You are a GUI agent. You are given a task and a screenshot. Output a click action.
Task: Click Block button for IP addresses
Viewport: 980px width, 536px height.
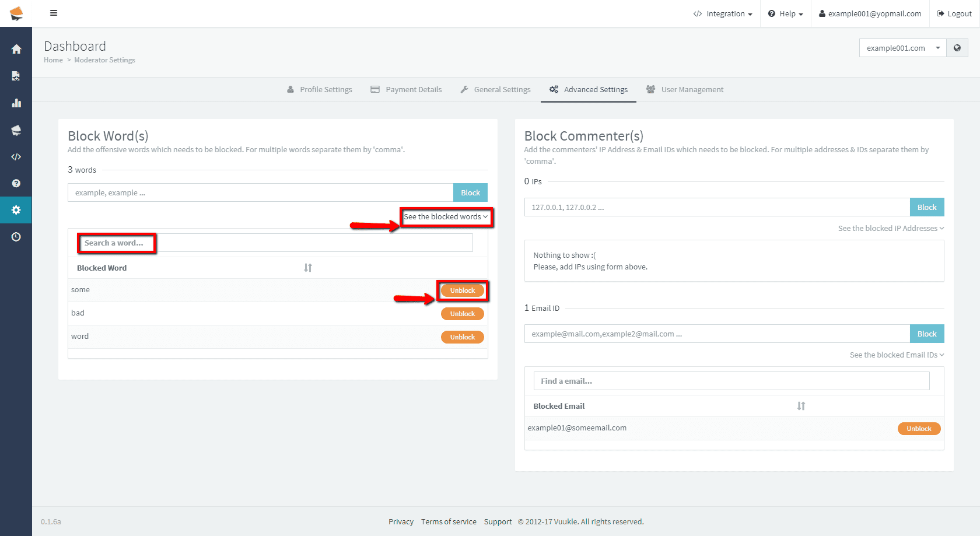click(x=926, y=207)
